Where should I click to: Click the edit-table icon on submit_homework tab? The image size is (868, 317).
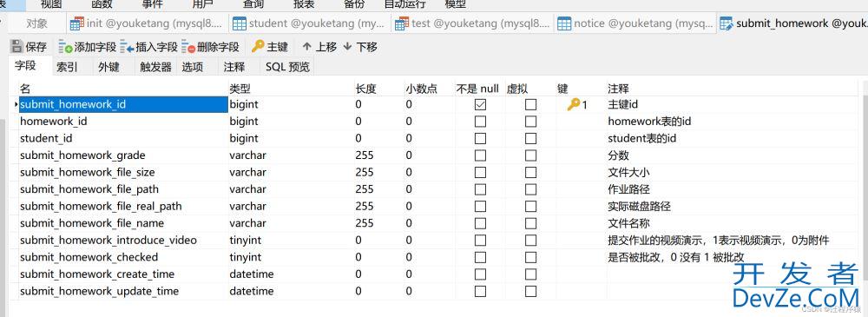coord(727,23)
